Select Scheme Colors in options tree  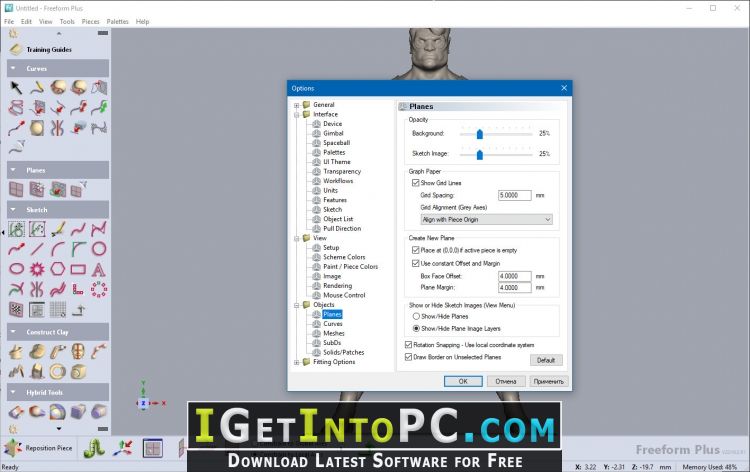tap(344, 257)
